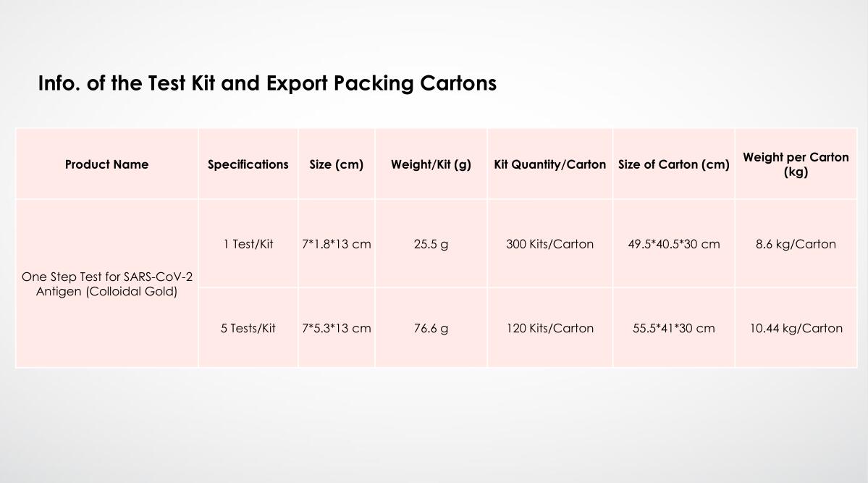Click the 300 Kits/Carton cell

click(550, 244)
